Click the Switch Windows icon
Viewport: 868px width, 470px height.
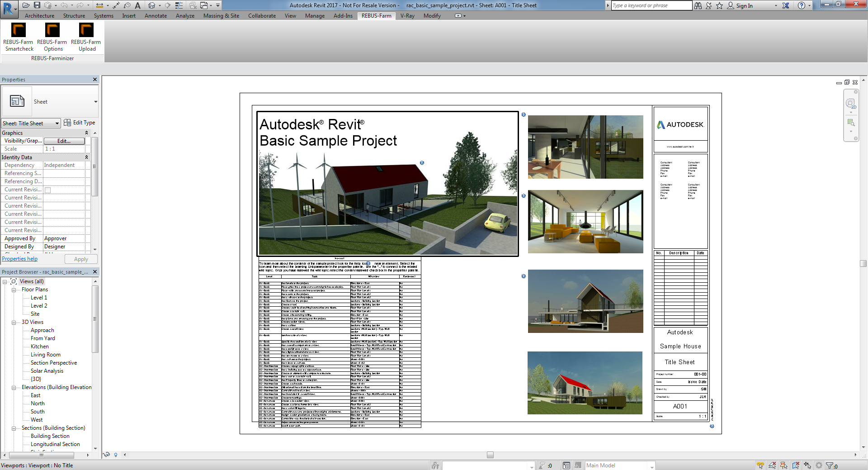click(204, 5)
